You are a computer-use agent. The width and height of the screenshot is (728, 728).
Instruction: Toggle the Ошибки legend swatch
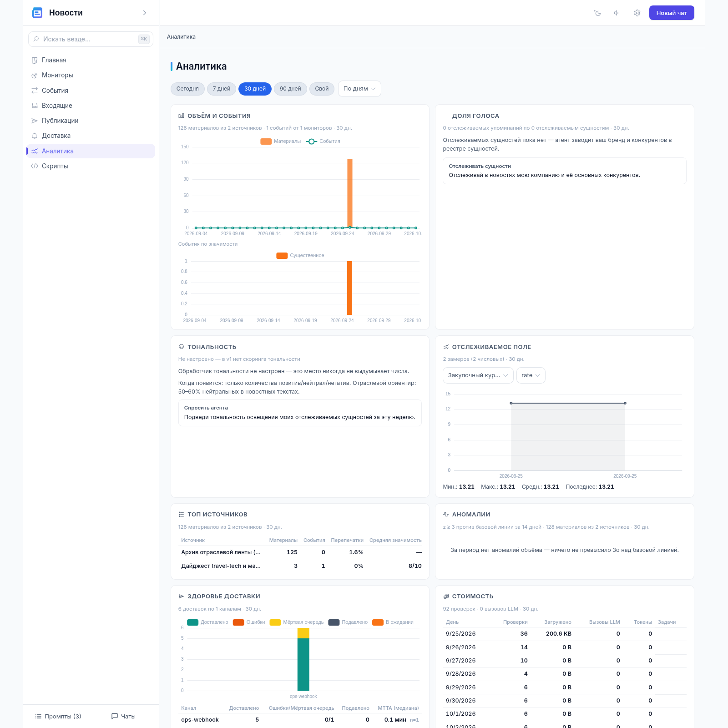(x=238, y=622)
